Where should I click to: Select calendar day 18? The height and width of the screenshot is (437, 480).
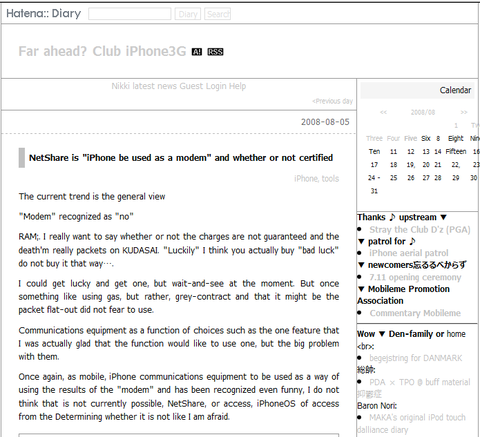pyautogui.click(x=394, y=165)
